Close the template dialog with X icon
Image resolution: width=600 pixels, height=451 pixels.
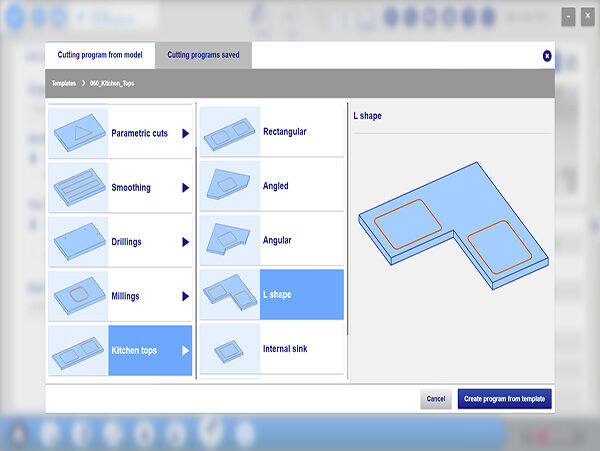tap(547, 56)
